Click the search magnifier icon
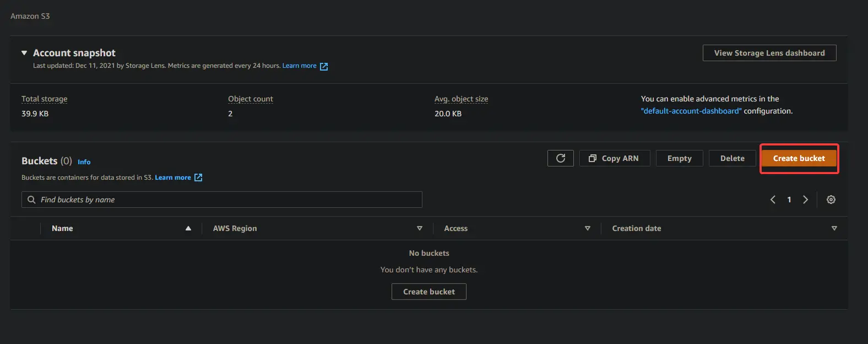Image resolution: width=868 pixels, height=344 pixels. (x=31, y=200)
